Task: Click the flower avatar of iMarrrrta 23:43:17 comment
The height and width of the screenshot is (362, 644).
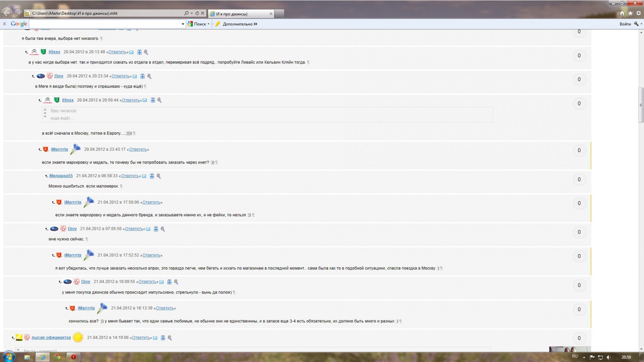Action: tap(75, 149)
